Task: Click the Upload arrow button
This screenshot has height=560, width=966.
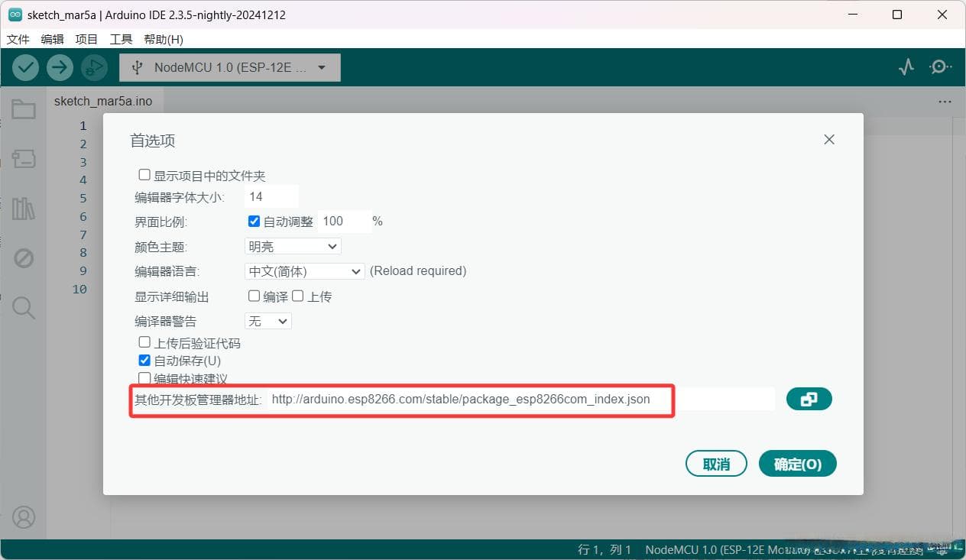Action: pos(60,67)
